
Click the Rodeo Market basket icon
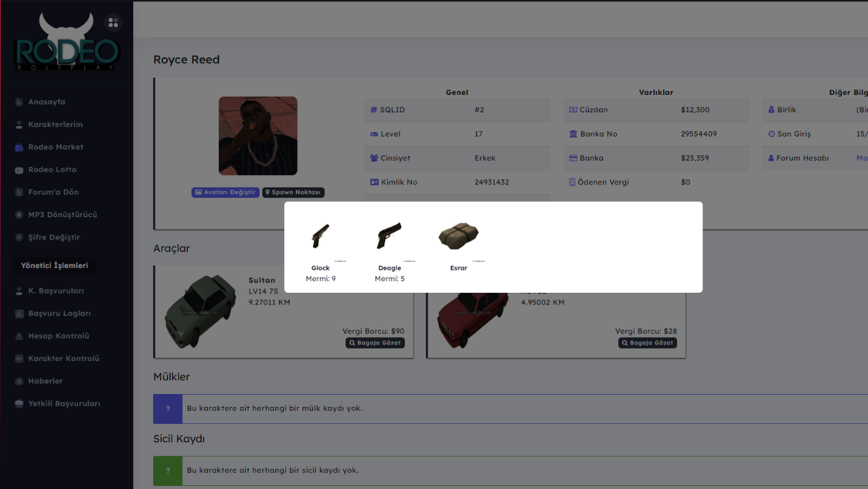pos(19,147)
